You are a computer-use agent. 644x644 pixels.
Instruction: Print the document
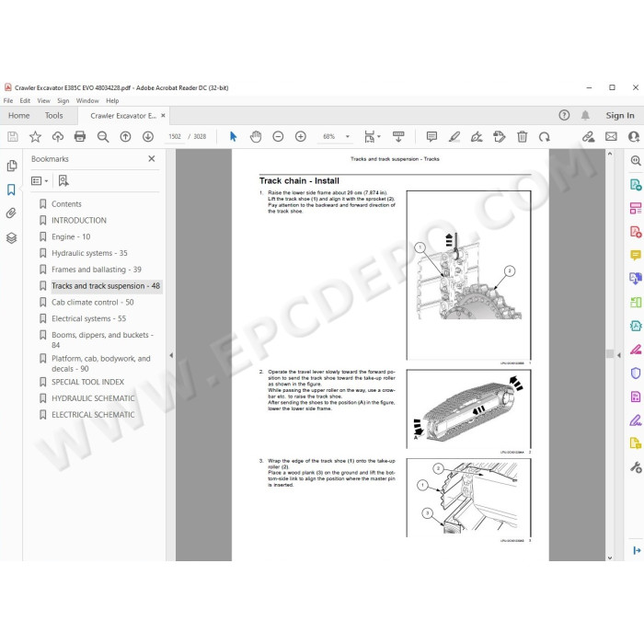click(80, 136)
